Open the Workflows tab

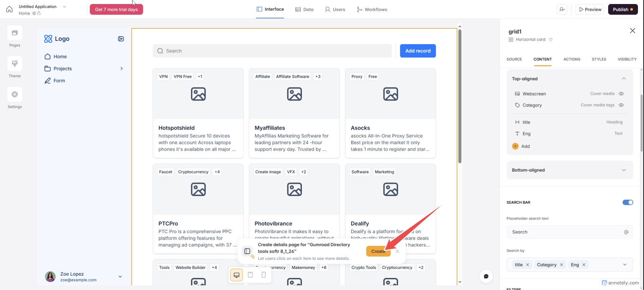(x=372, y=9)
